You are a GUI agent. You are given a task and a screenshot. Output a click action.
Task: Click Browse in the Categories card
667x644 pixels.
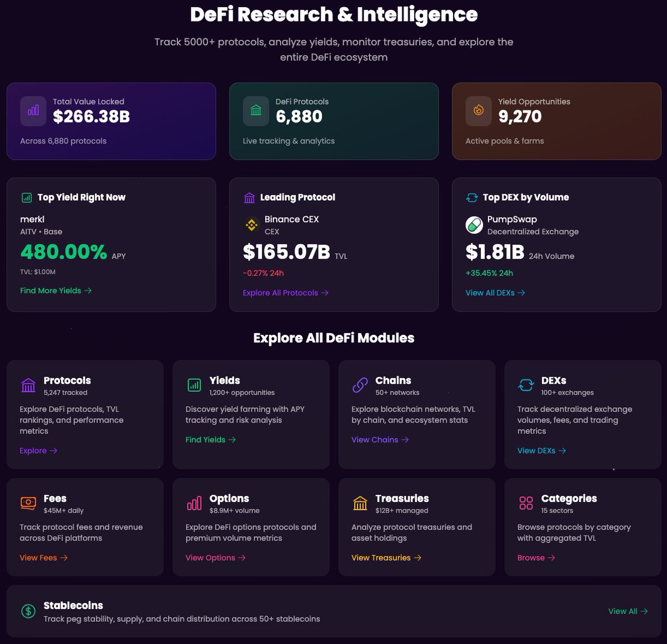(x=536, y=557)
